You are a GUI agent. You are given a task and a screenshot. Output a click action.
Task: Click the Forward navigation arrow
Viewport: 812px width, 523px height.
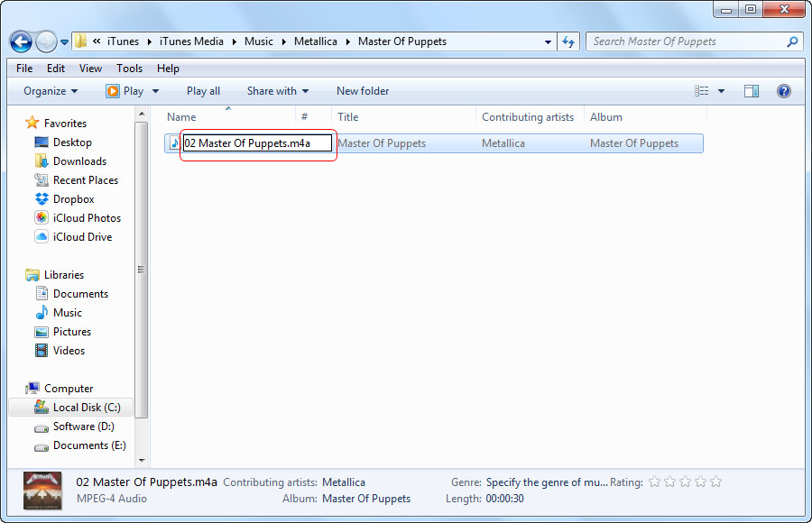pyautogui.click(x=46, y=42)
